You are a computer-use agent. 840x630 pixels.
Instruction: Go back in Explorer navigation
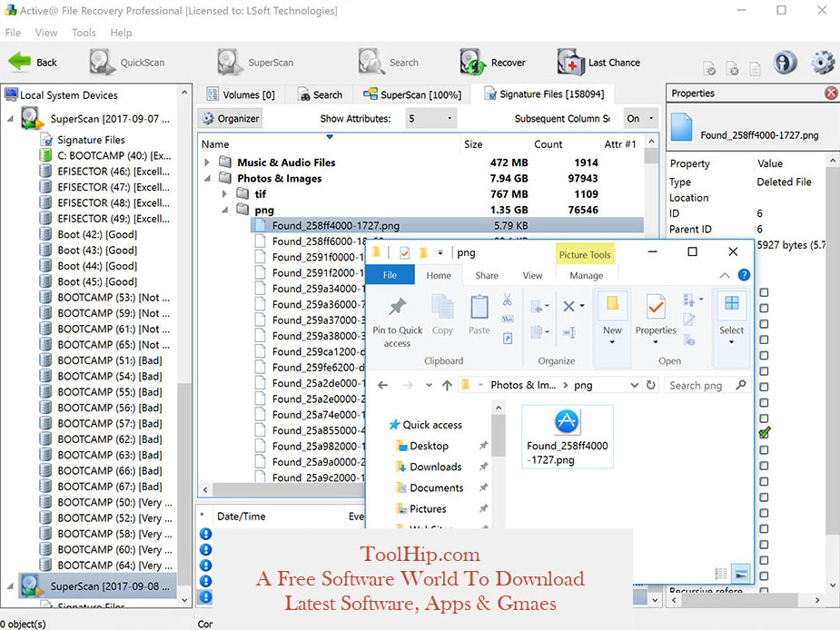[382, 385]
